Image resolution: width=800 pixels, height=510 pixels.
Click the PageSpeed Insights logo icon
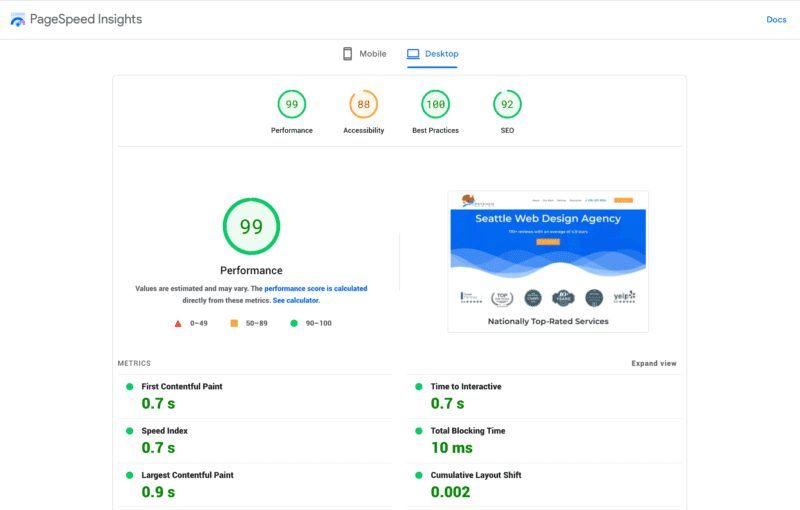point(17,19)
